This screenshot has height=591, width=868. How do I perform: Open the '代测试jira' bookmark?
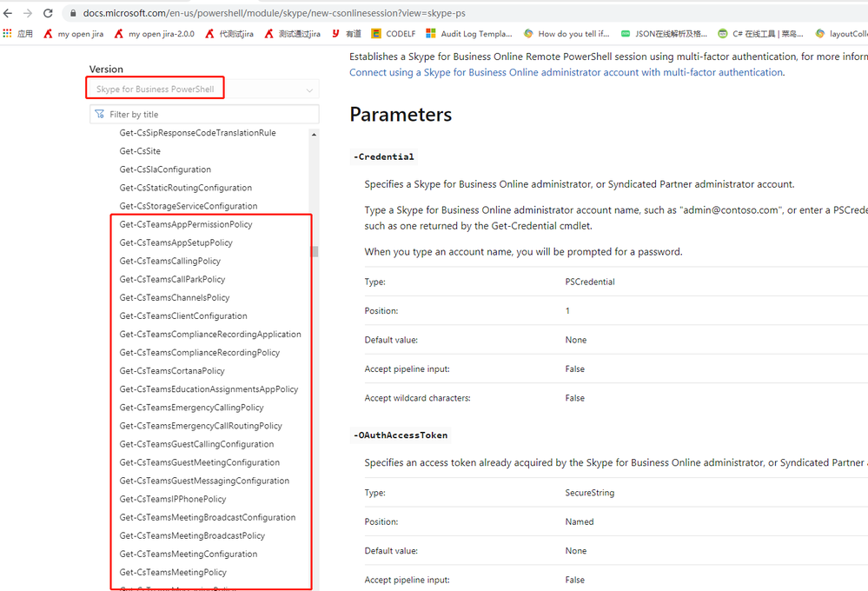229,34
